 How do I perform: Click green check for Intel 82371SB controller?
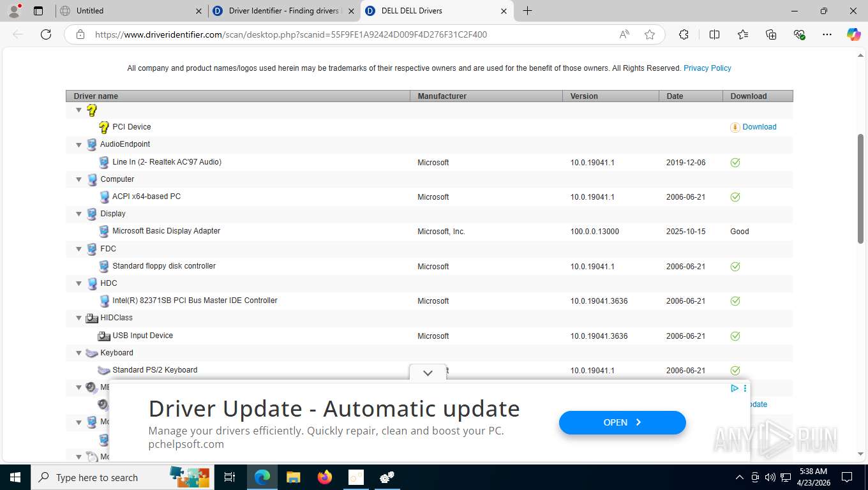pos(735,301)
